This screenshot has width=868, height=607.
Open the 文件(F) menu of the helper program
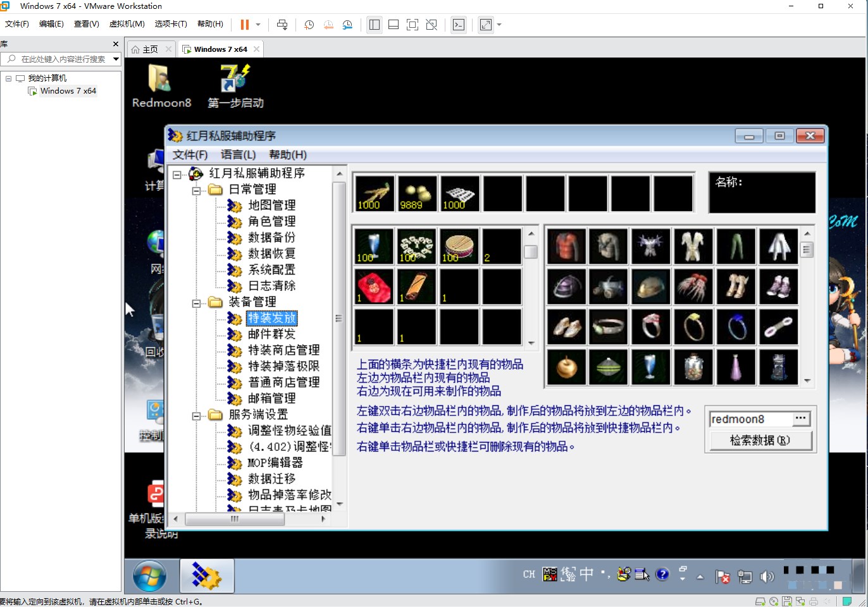click(x=190, y=155)
